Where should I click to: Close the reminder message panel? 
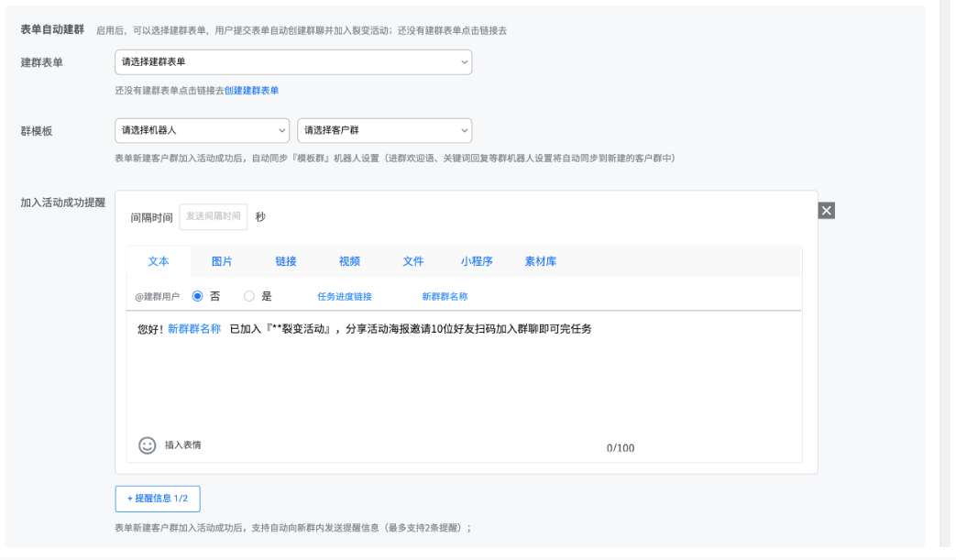827,209
